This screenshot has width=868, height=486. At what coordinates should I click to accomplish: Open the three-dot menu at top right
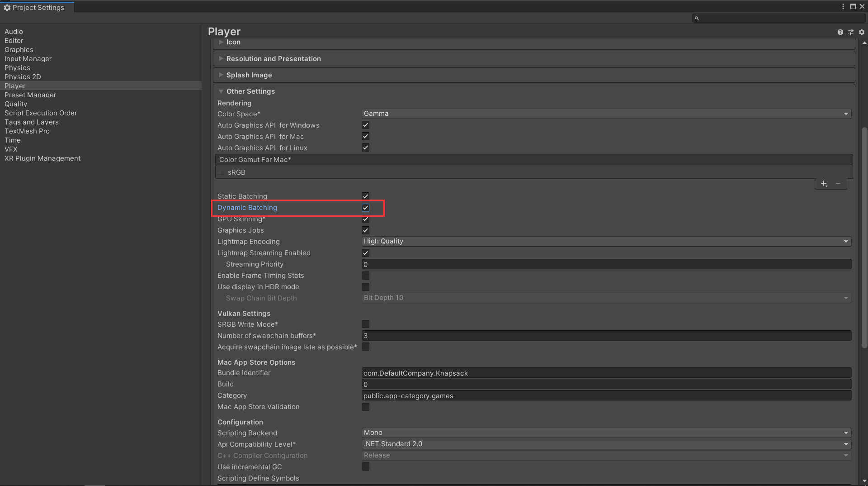pyautogui.click(x=843, y=6)
